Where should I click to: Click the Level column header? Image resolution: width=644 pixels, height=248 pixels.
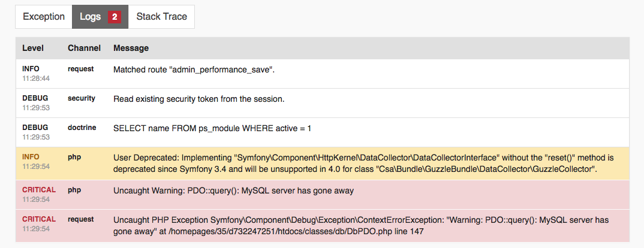coord(33,48)
